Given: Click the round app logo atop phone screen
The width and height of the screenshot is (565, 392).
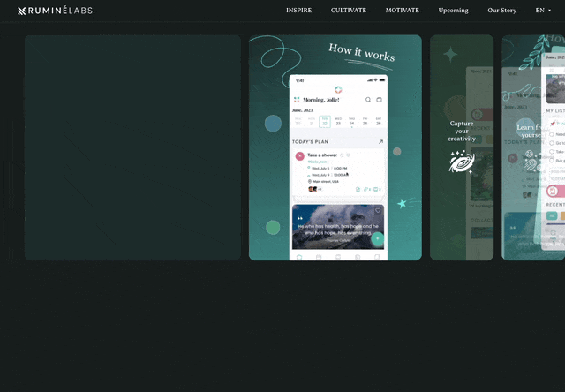Looking at the screenshot, I should coord(338,89).
